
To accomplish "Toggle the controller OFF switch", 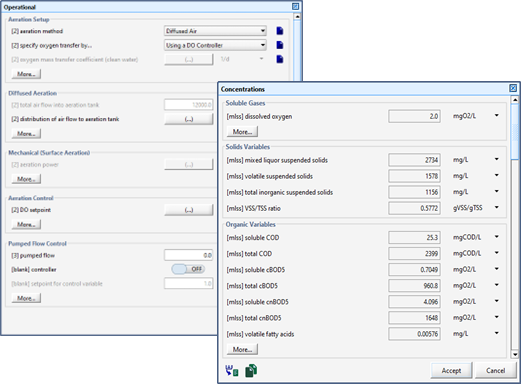I will (188, 269).
